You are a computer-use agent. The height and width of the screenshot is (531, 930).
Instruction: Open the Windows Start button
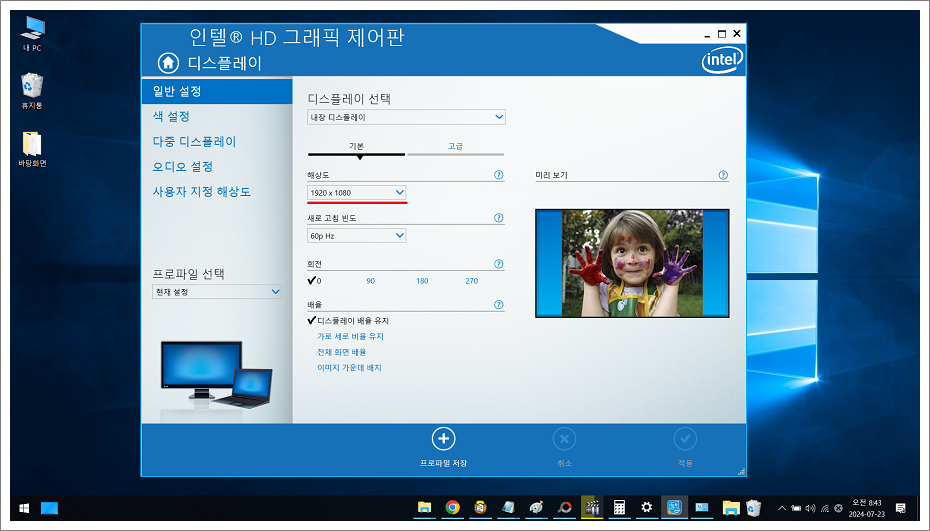pos(24,508)
